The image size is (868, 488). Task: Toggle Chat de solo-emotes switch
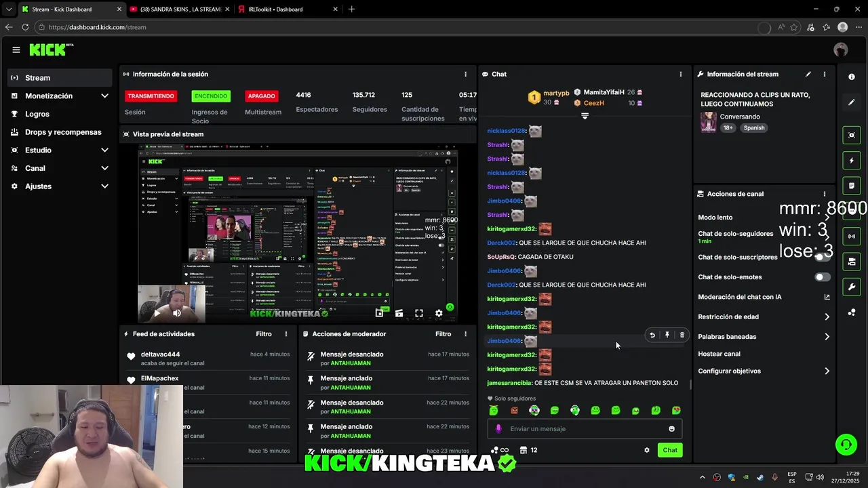coord(823,277)
